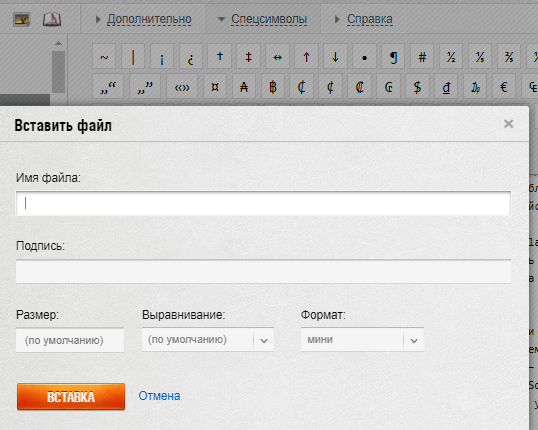This screenshot has width=538, height=430.
Task: Click the Подпись caption field
Action: [263, 271]
